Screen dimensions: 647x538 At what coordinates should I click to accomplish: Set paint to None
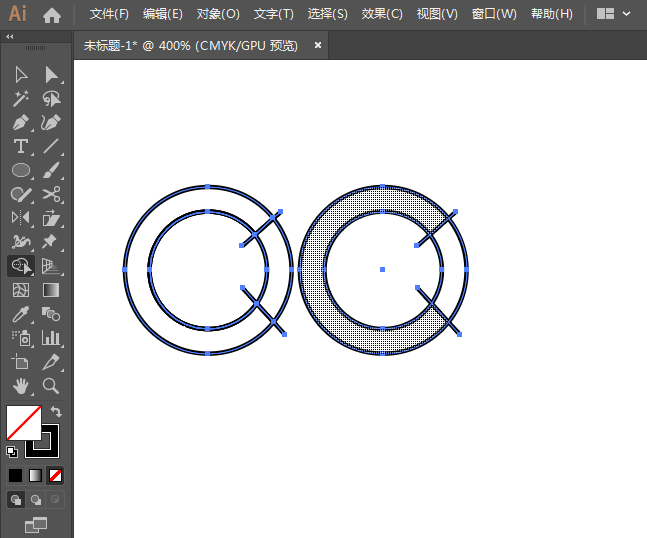point(55,475)
